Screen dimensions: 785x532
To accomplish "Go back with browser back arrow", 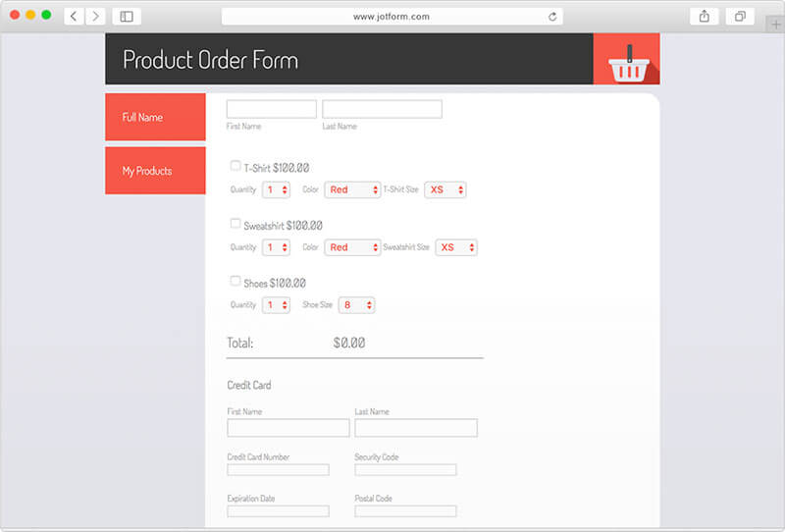I will click(74, 17).
